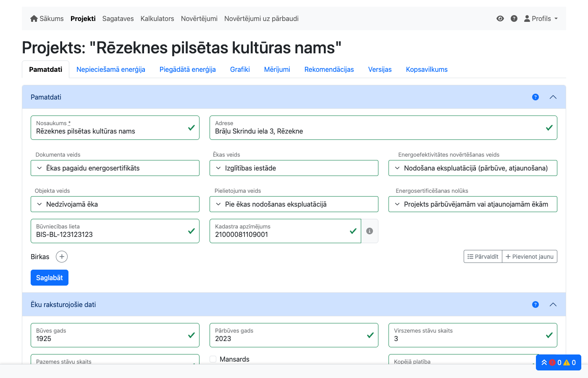Viewport: 588px width, 378px height.
Task: Click the eye icon in the top bar
Action: 500,18
